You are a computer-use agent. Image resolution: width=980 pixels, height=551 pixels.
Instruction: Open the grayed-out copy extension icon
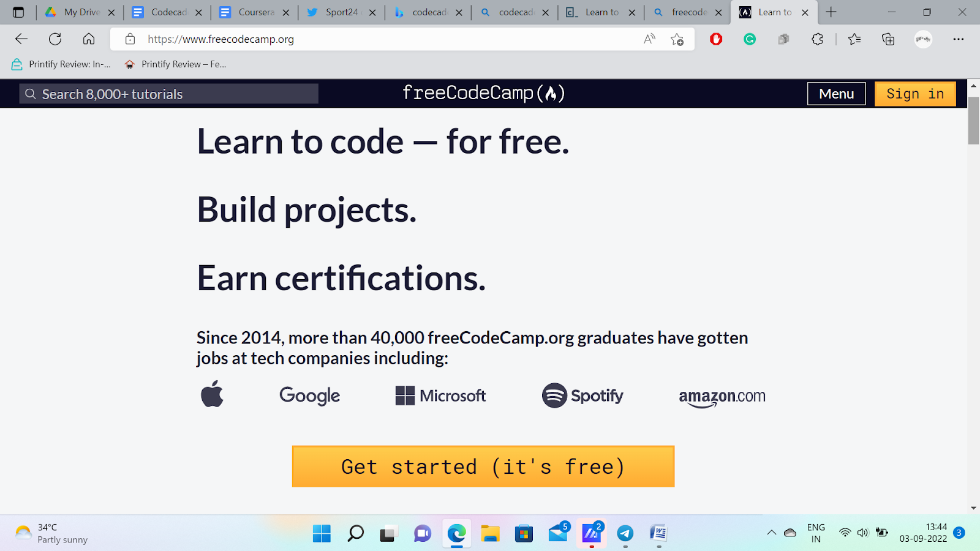point(783,39)
